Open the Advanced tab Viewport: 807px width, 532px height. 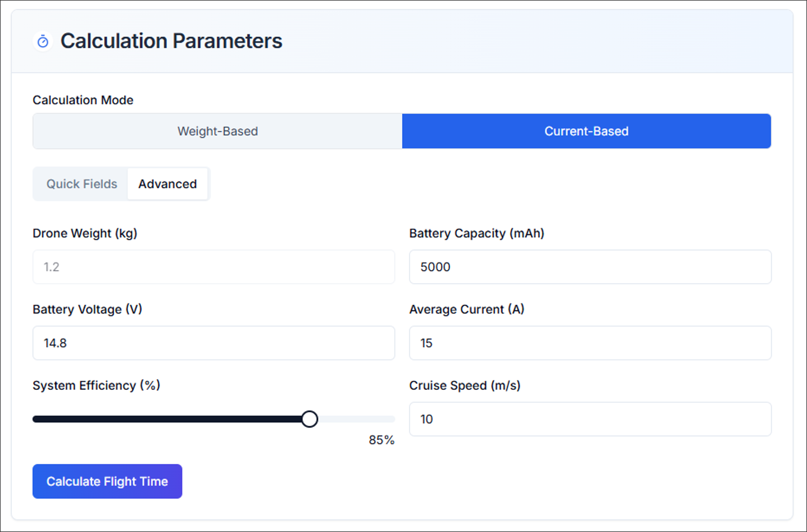coord(167,184)
